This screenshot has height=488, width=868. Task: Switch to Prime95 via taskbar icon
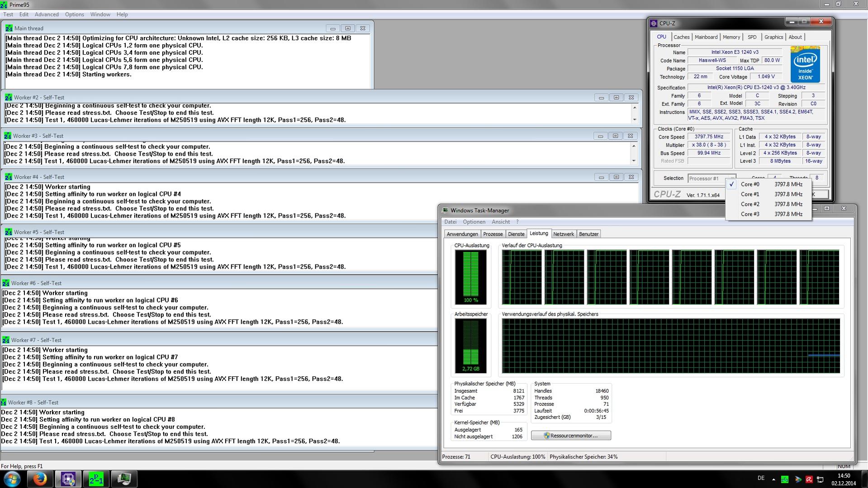point(96,479)
